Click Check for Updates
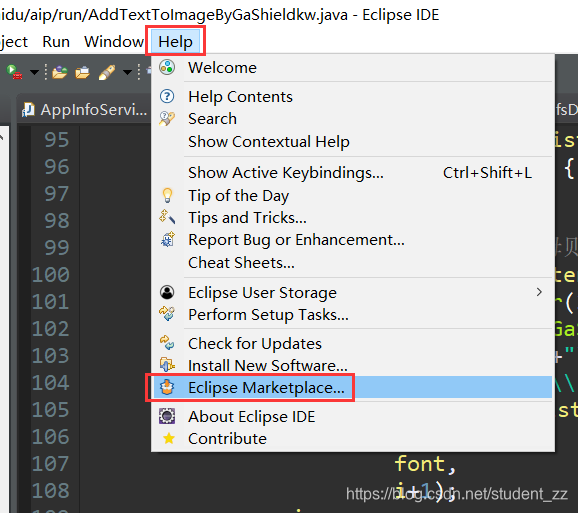The image size is (578, 513). tap(352, 344)
